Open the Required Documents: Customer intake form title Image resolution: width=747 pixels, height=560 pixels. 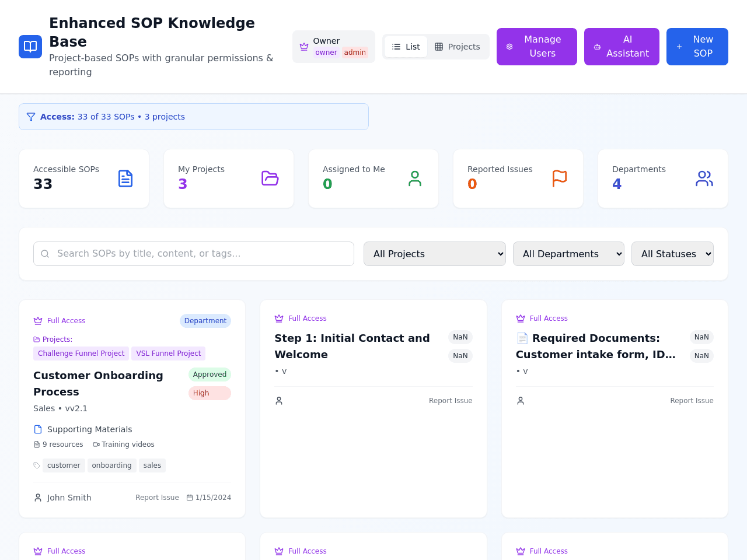[x=596, y=346]
